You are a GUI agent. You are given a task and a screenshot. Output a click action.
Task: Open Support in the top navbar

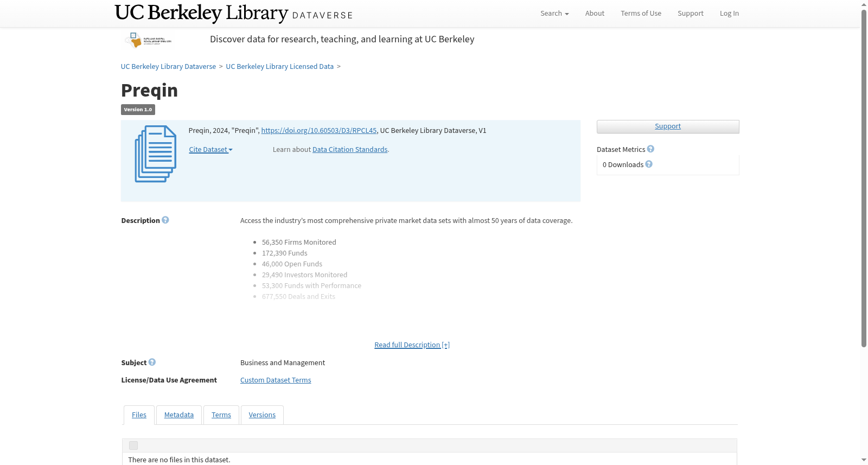coord(690,13)
